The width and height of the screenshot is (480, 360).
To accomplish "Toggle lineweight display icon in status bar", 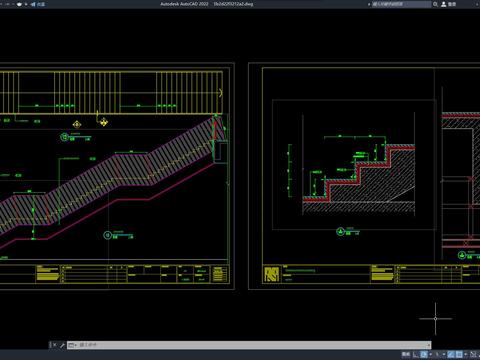I will pos(473,354).
